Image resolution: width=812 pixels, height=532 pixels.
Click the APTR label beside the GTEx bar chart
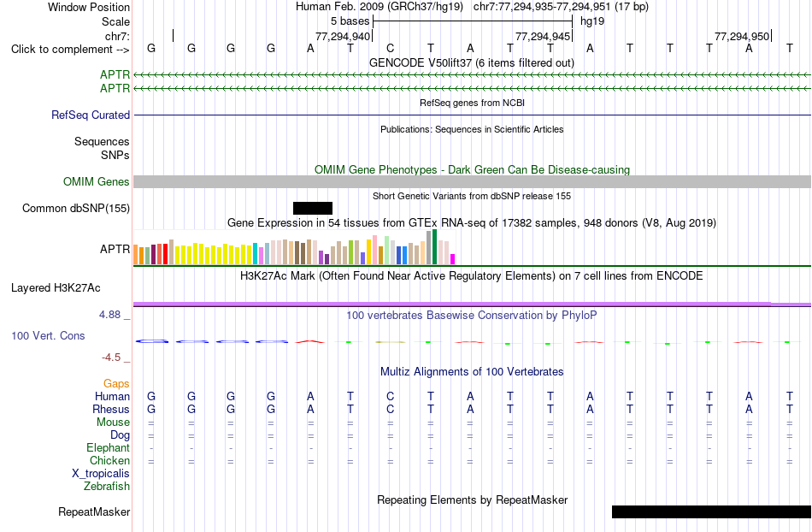point(115,249)
